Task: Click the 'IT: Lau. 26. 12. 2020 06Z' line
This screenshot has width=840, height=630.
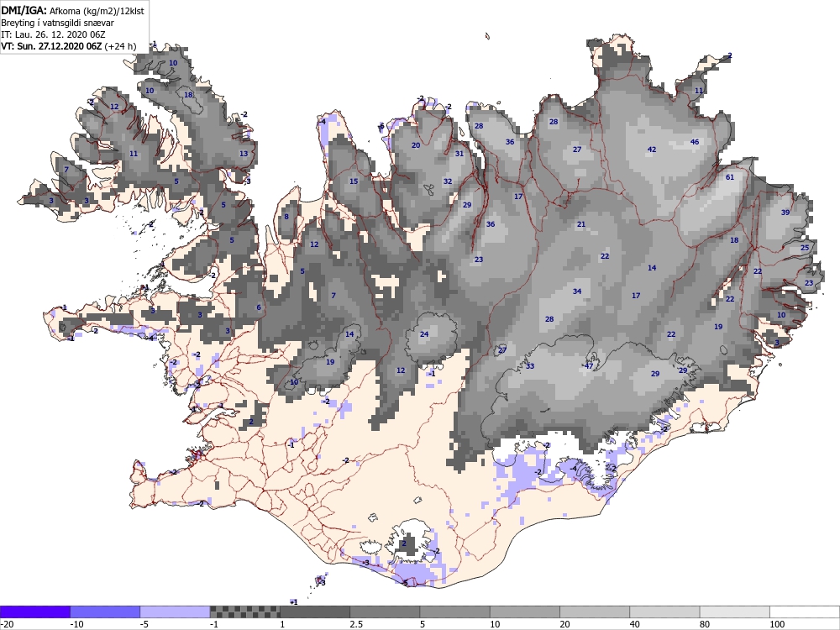Action: (x=53, y=34)
